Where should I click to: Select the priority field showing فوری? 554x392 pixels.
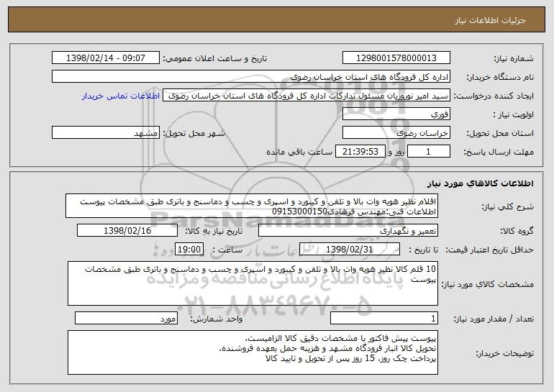(x=396, y=114)
